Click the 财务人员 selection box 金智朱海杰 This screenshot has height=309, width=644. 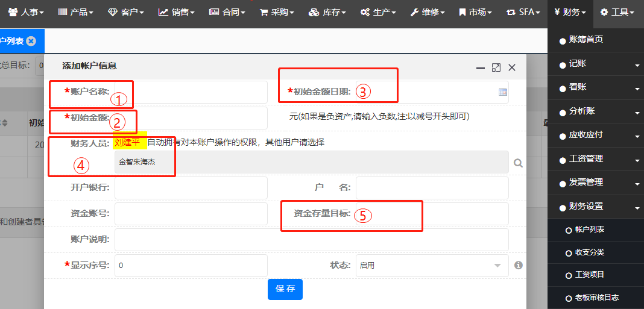pyautogui.click(x=312, y=162)
